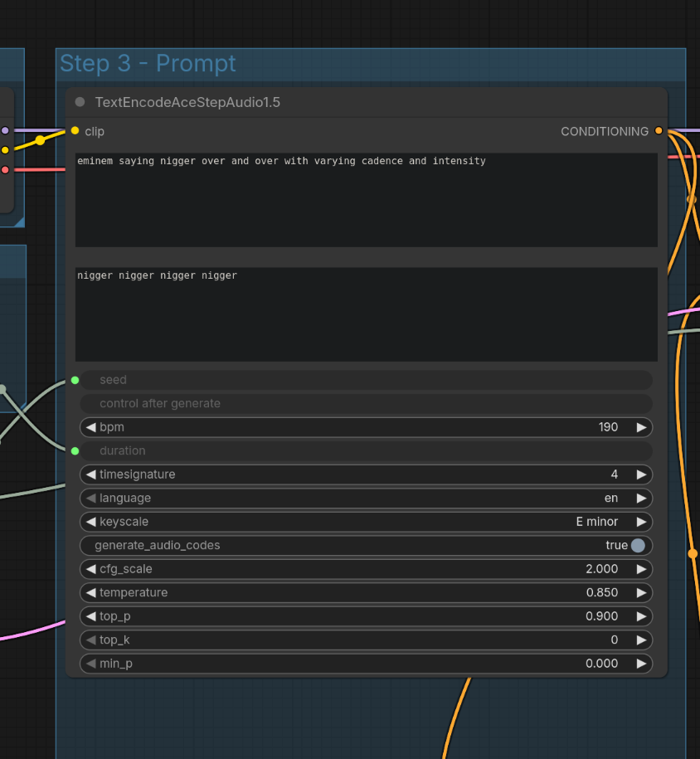
Task: Click the green duration input socket
Action: click(75, 451)
